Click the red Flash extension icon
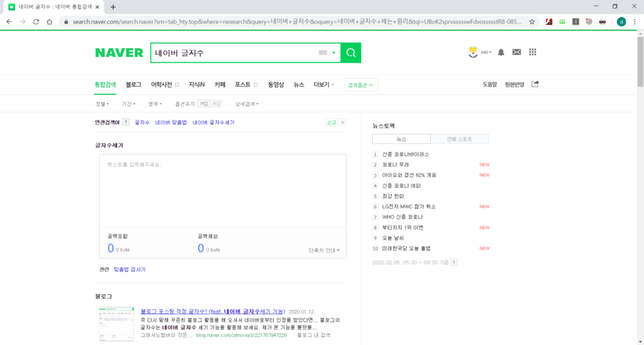 click(x=549, y=22)
